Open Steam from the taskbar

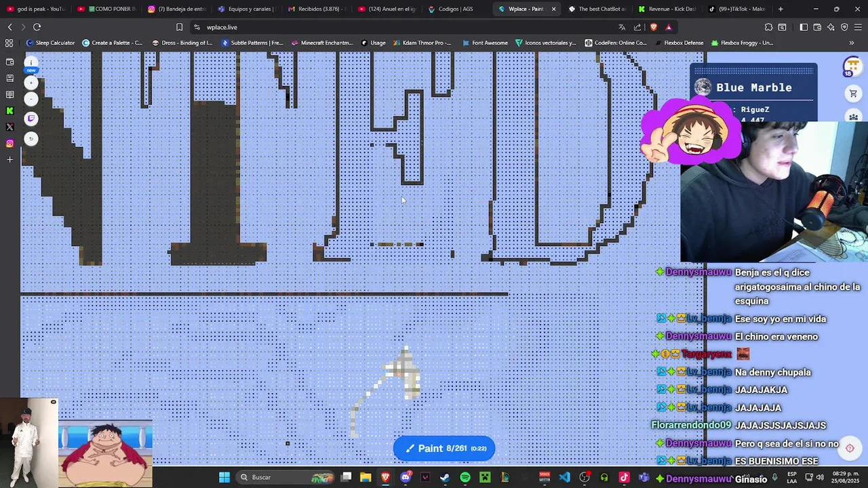(x=445, y=477)
